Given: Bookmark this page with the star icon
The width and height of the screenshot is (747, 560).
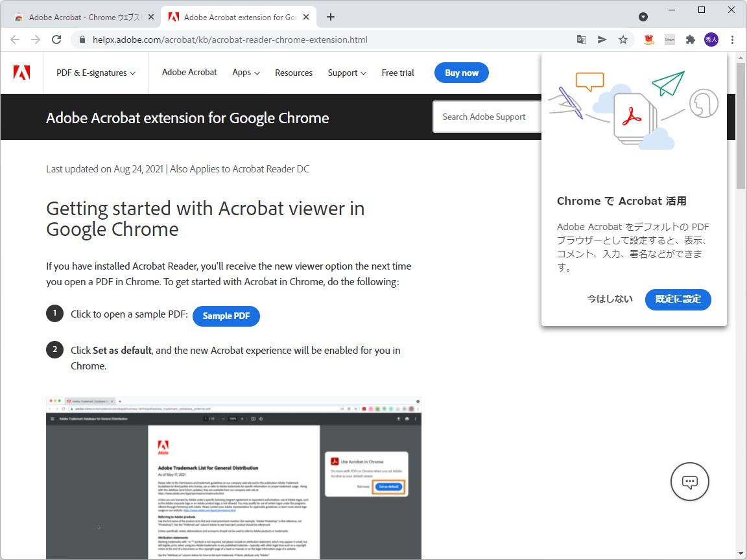Looking at the screenshot, I should (623, 40).
